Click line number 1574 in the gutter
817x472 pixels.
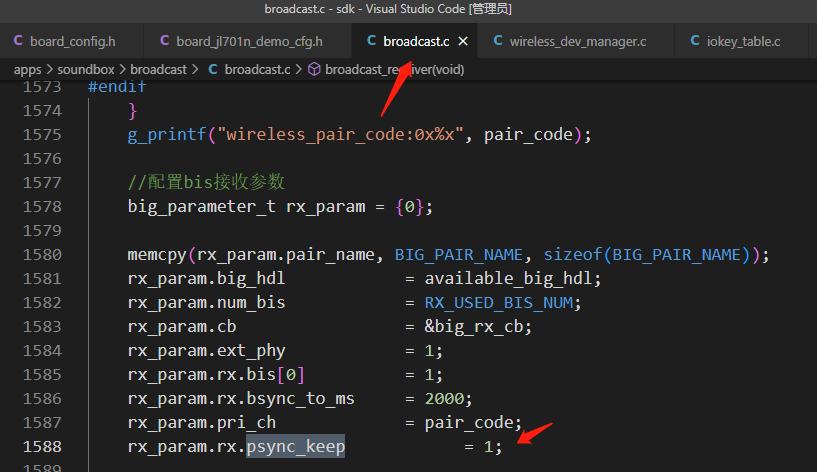[42, 111]
